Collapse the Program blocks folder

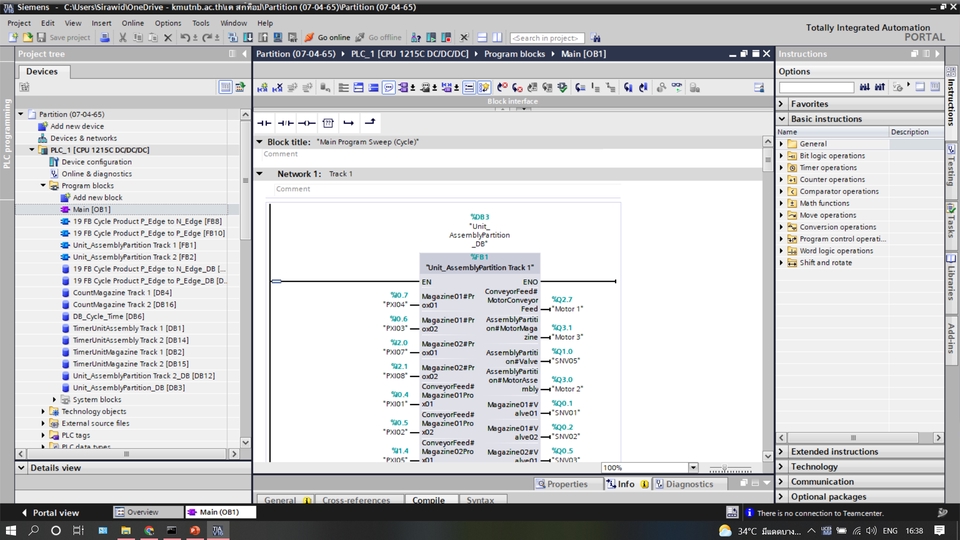click(43, 185)
